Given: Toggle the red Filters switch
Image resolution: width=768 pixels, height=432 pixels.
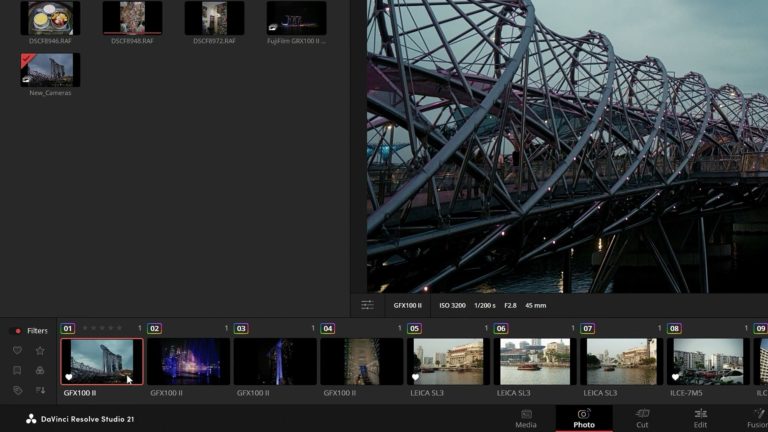Looking at the screenshot, I should [16, 331].
